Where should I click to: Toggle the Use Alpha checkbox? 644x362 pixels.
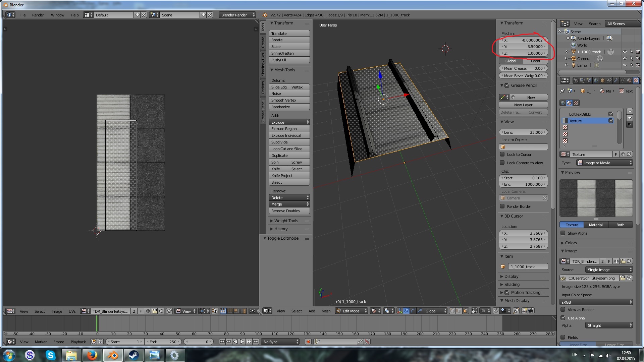[563, 318]
